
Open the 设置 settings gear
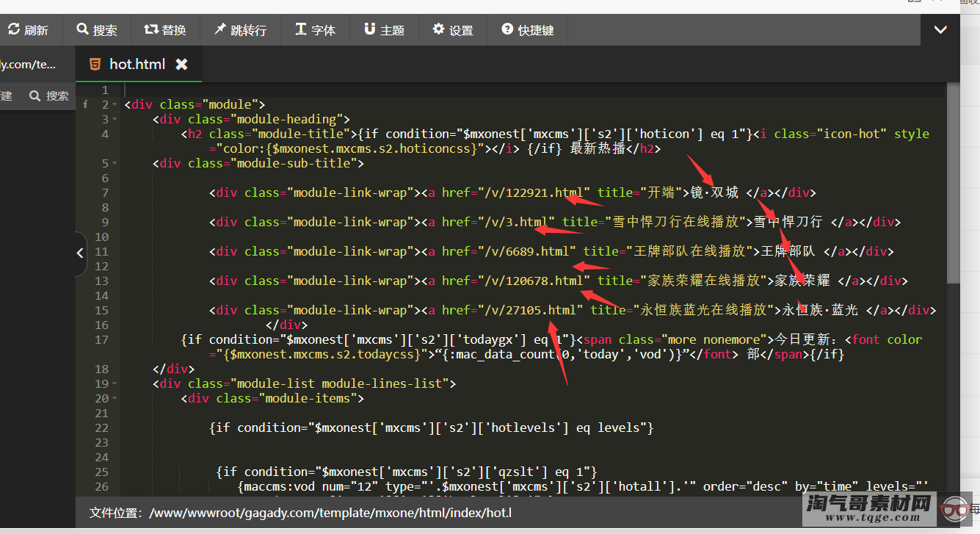[x=453, y=30]
